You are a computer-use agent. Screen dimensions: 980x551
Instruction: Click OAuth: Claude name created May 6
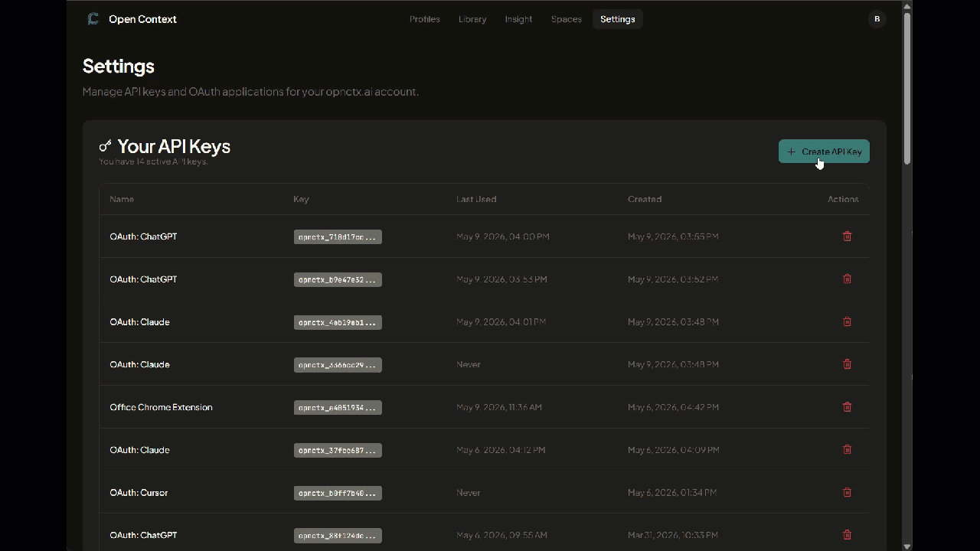tap(139, 450)
